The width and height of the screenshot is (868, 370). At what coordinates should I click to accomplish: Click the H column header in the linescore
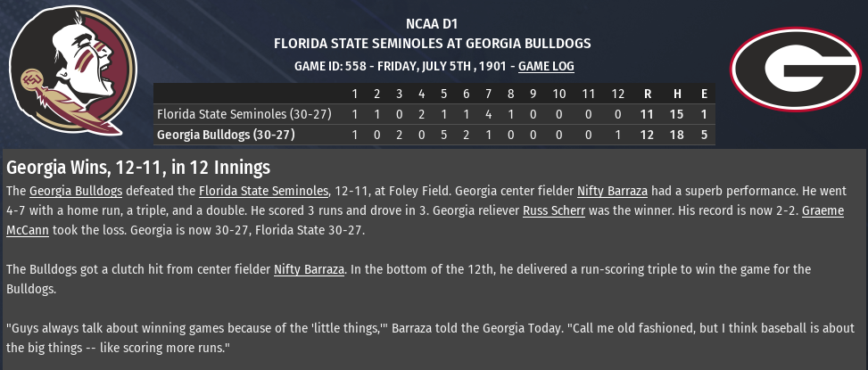coord(677,94)
